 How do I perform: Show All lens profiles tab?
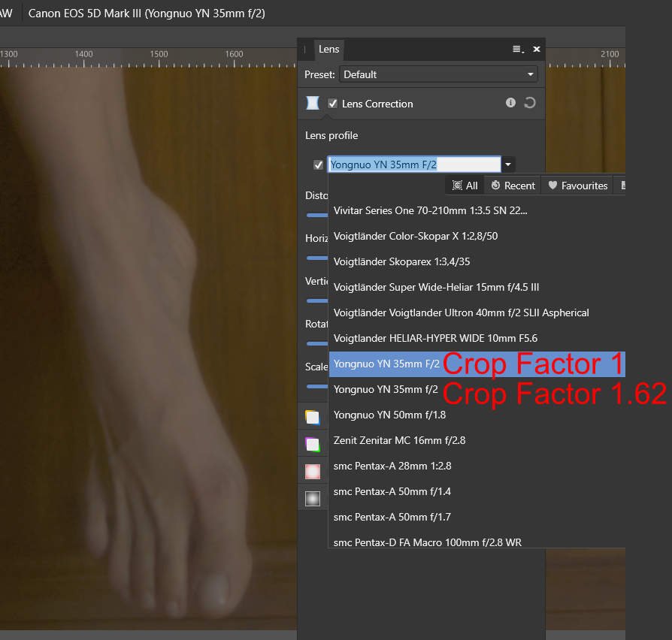(x=465, y=186)
